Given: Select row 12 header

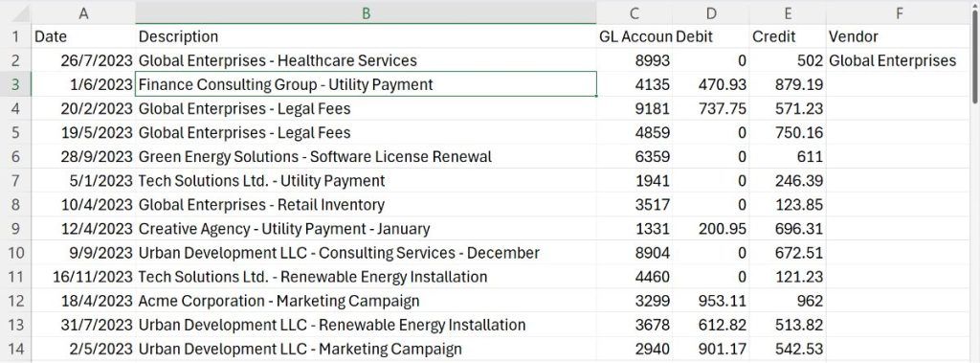Looking at the screenshot, I should (15, 301).
